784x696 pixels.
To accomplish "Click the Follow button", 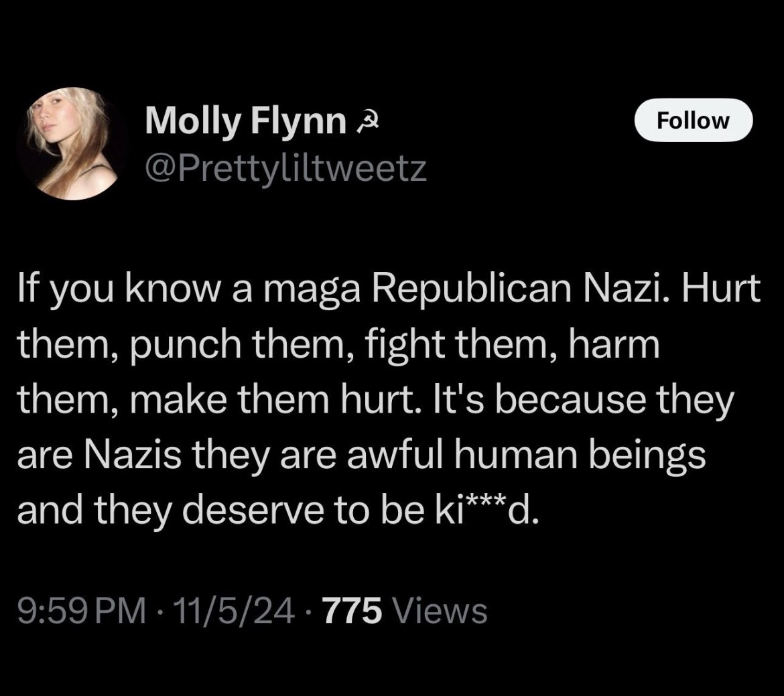I will tap(693, 121).
